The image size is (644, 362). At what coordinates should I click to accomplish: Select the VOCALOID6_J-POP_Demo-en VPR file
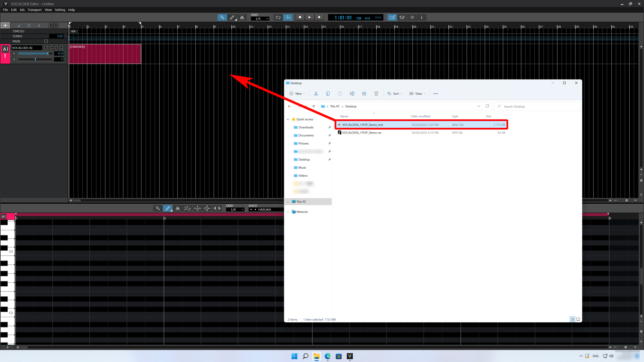(361, 133)
